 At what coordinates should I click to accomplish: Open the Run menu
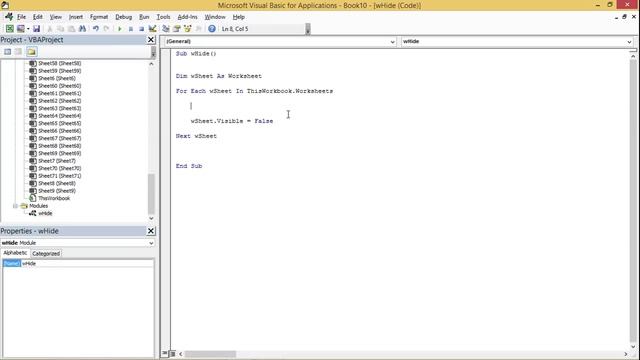point(144,17)
